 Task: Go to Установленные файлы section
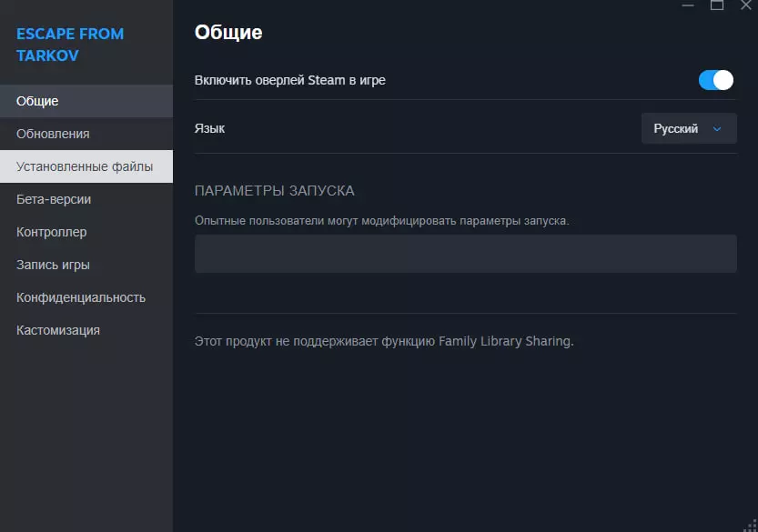[85, 166]
